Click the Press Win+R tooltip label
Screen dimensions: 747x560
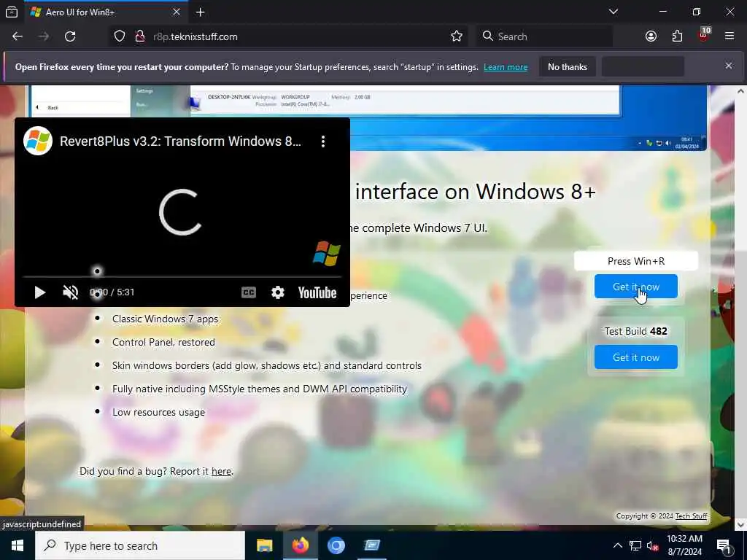click(x=636, y=261)
